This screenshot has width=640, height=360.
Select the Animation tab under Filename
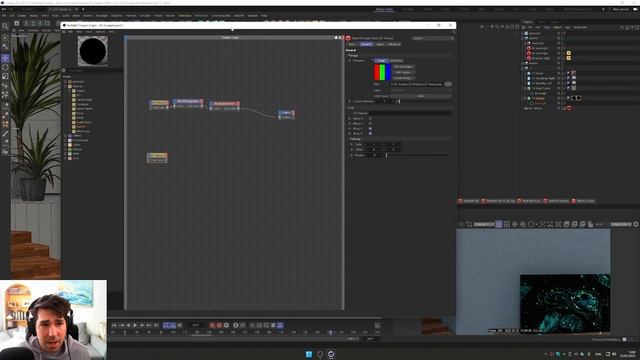tap(396, 60)
